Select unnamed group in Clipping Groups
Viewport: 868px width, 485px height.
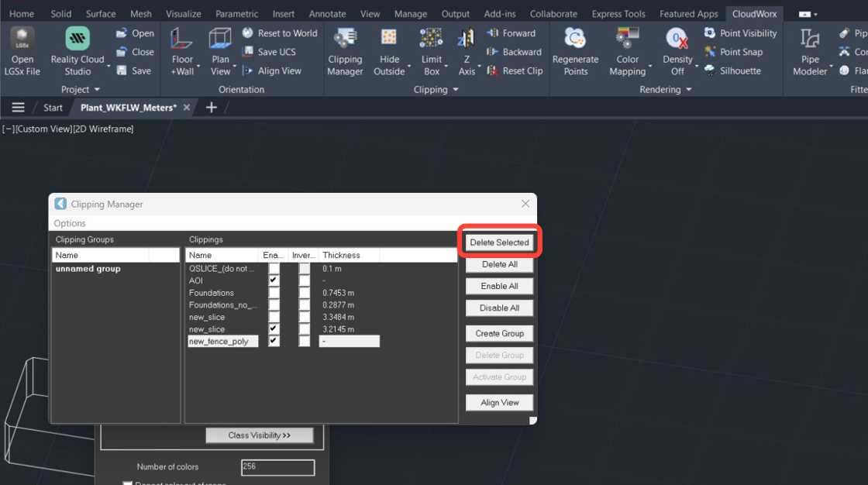[88, 269]
